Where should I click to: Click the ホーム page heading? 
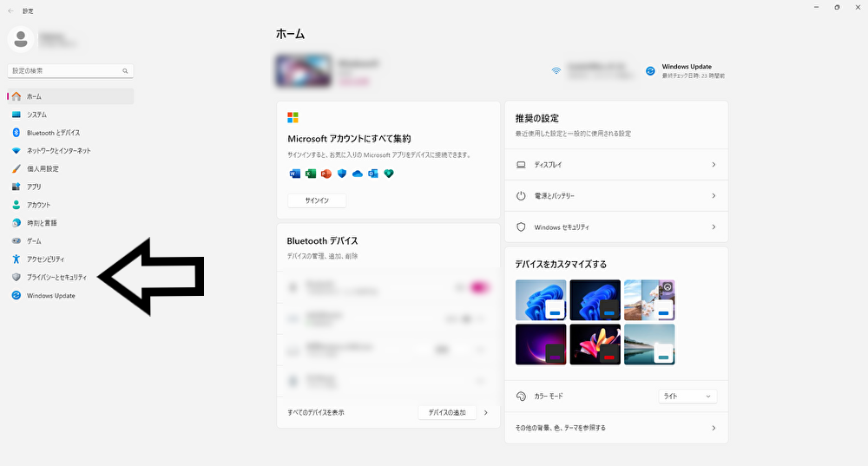290,34
